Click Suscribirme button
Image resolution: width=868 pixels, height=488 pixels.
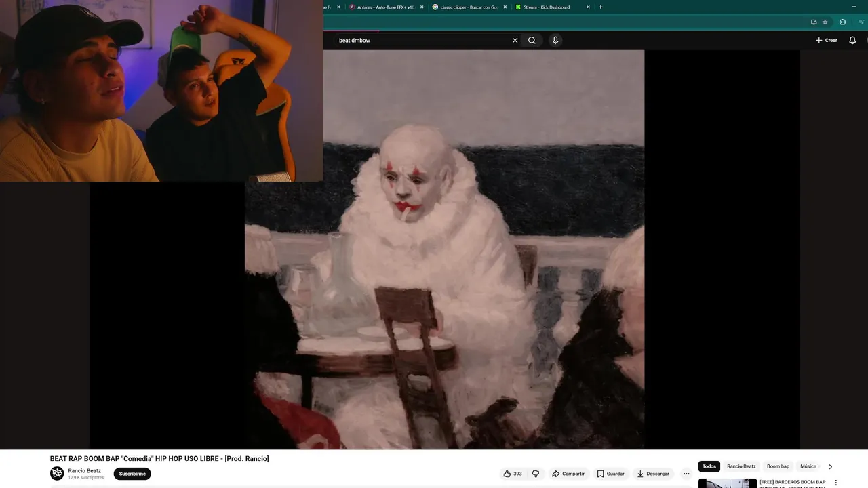(x=132, y=474)
